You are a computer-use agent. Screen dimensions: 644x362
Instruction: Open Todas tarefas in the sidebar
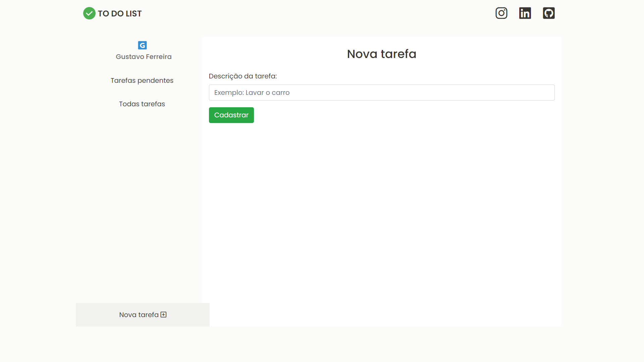tap(142, 104)
